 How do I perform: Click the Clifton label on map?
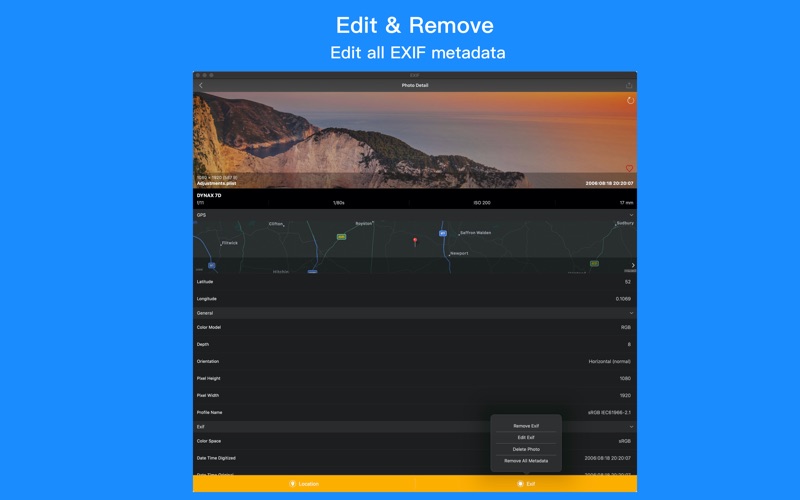click(276, 224)
